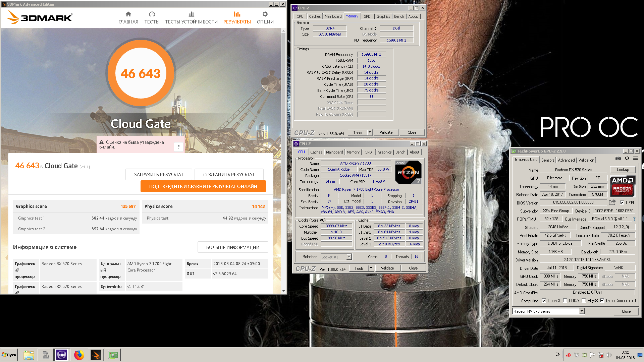Click the volume speaker tray icon
Image resolution: width=644 pixels, height=362 pixels.
pyautogui.click(x=609, y=355)
